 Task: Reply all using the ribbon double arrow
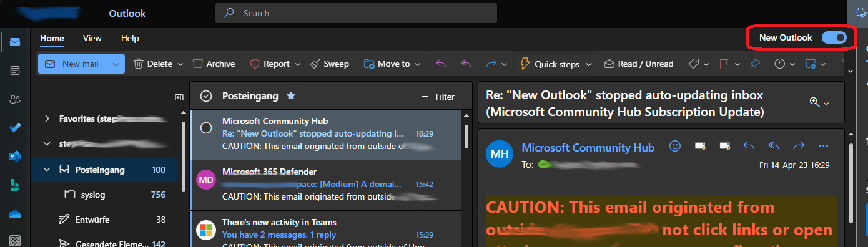(x=466, y=64)
